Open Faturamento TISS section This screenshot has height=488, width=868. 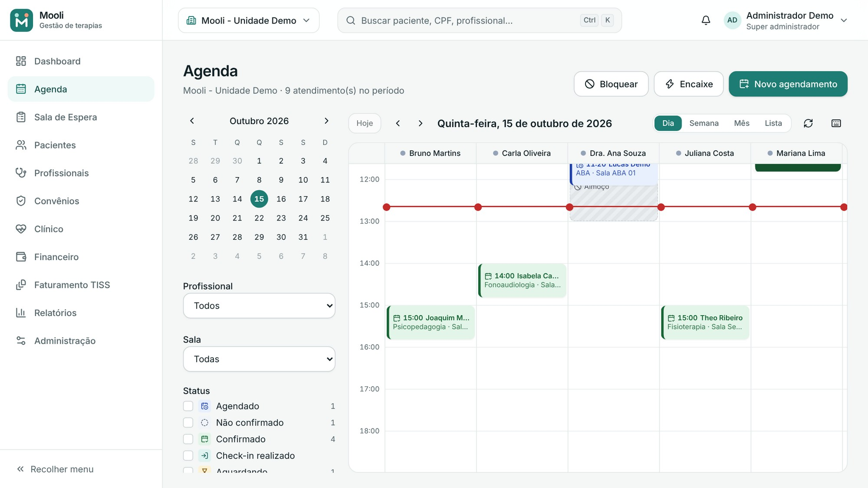81,285
